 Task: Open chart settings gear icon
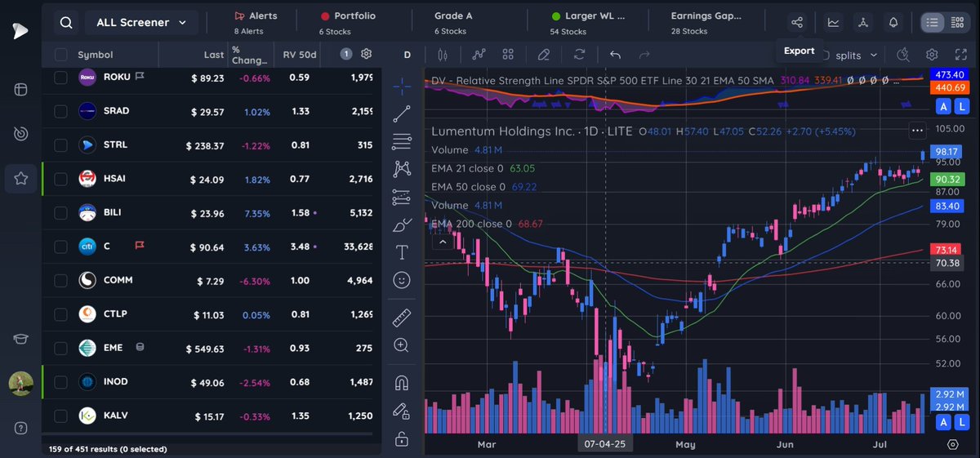click(932, 55)
